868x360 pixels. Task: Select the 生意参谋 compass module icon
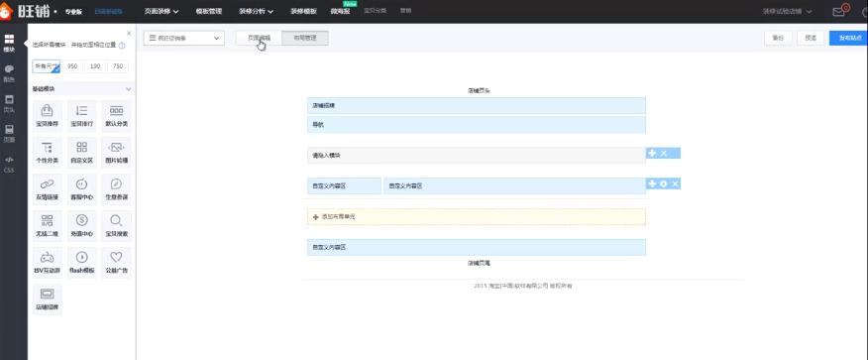(x=117, y=188)
